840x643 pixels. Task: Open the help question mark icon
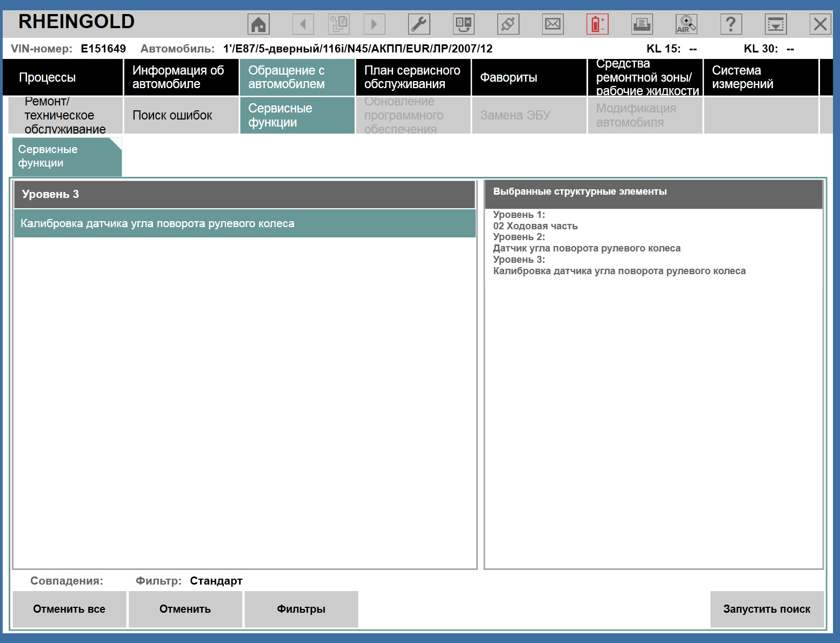(x=731, y=24)
